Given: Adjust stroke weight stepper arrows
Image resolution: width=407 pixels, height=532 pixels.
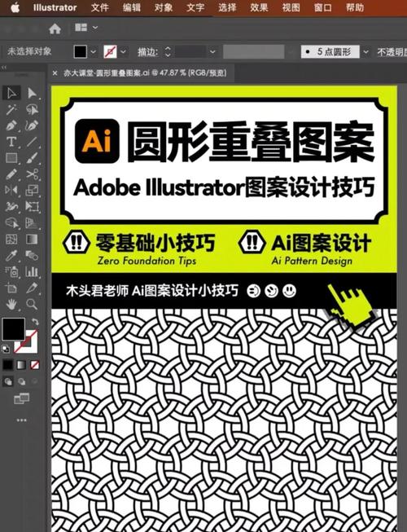Looking at the screenshot, I should click(168, 52).
